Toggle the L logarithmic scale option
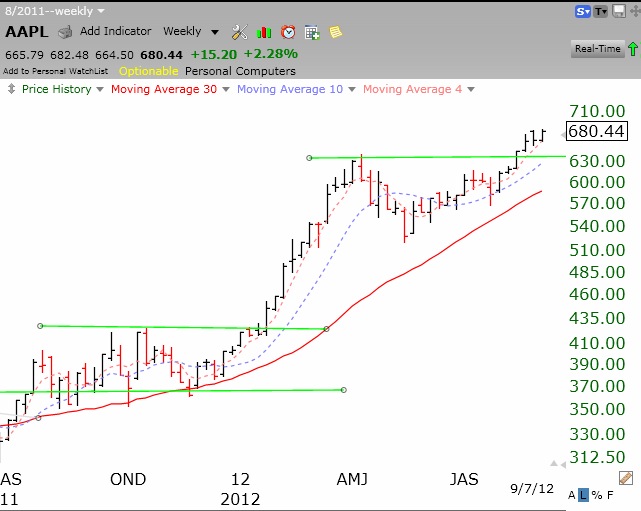This screenshot has height=511, width=641. click(583, 495)
